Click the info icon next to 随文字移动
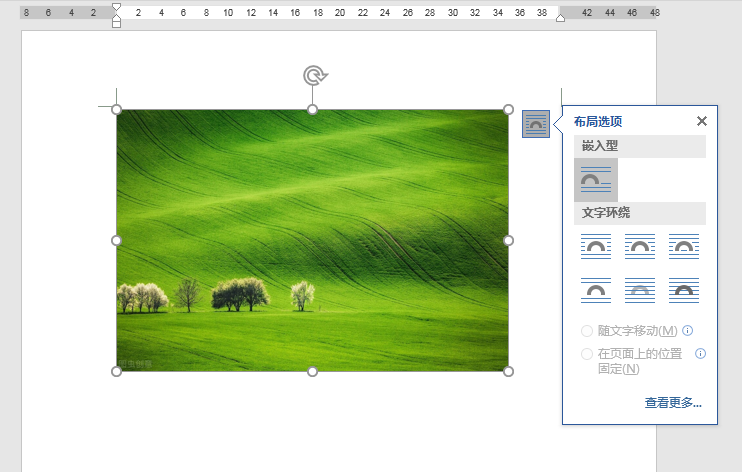 [x=688, y=330]
